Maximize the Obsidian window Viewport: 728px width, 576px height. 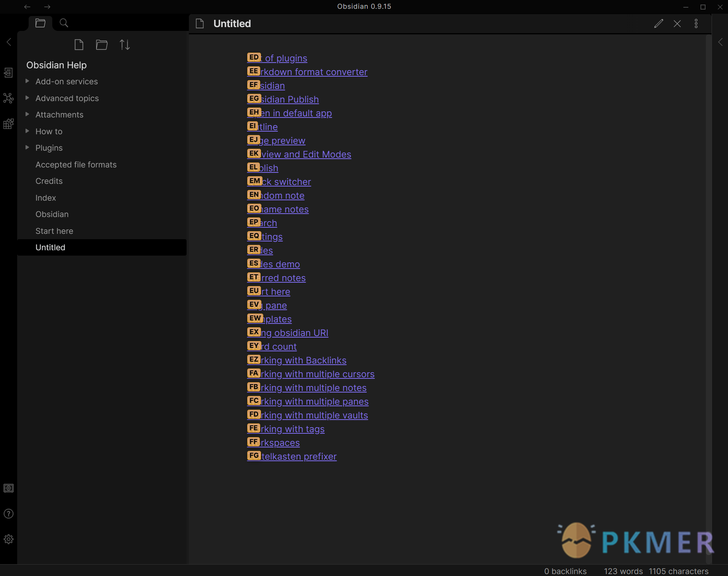703,7
